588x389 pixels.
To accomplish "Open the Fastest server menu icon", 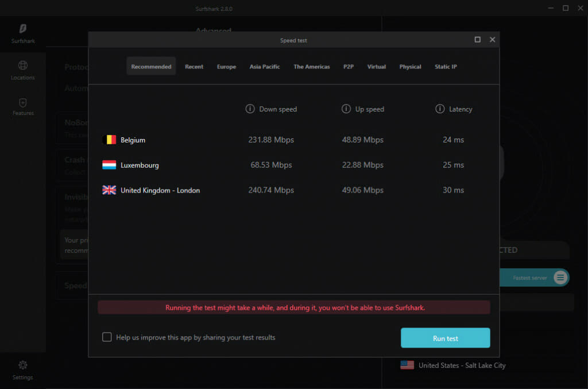I will click(x=560, y=278).
